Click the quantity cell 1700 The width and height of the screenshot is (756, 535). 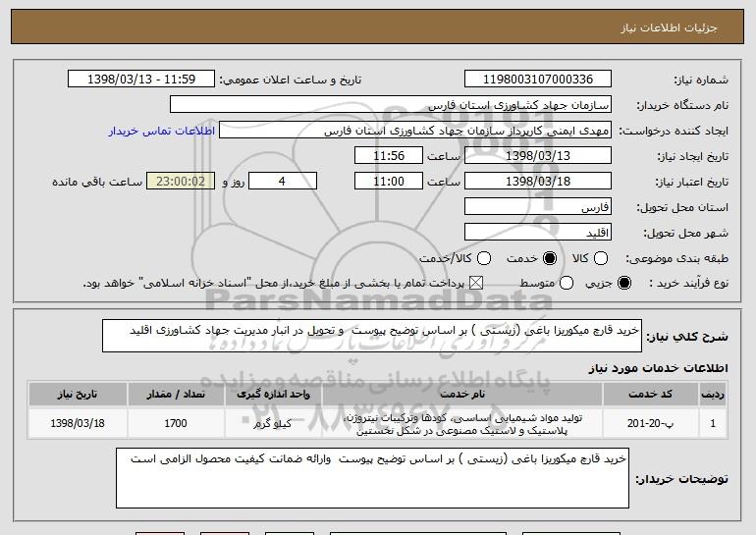[x=176, y=423]
